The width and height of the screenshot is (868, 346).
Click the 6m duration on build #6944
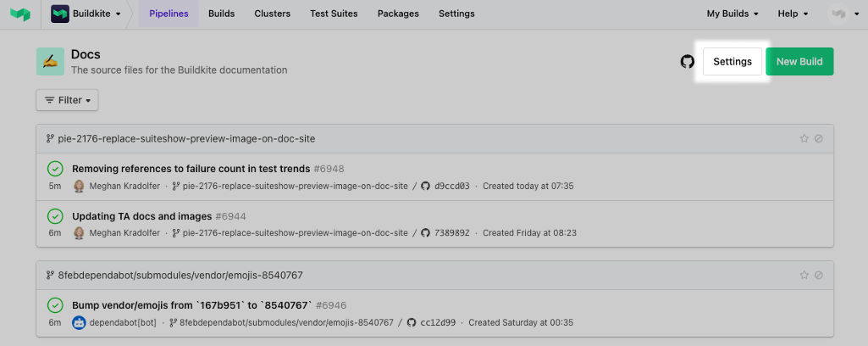(55, 233)
